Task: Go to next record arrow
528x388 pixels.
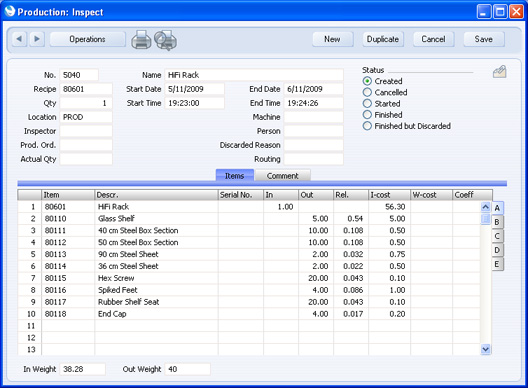Action: click(x=37, y=39)
